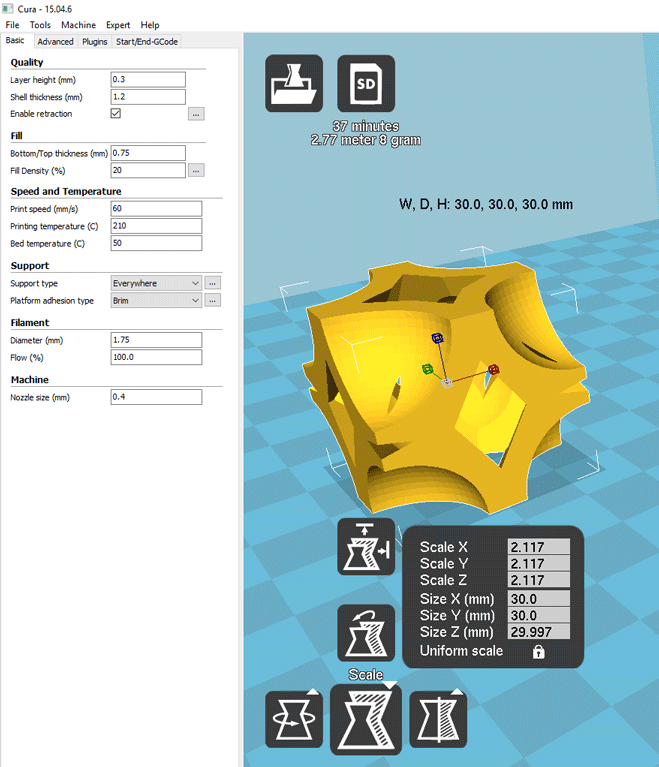Click the '2.77 meter 8 gram' text
Viewport: 659px width, 767px height.
(x=366, y=140)
